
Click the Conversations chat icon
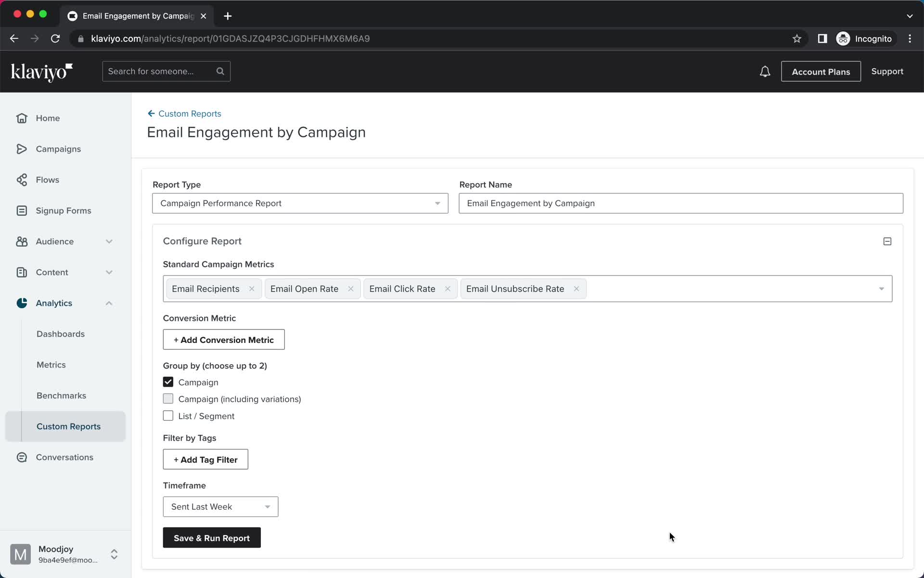point(22,457)
